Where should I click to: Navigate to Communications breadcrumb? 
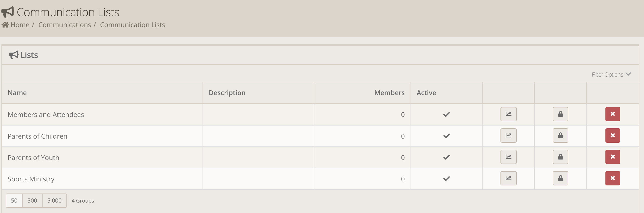[x=64, y=25]
